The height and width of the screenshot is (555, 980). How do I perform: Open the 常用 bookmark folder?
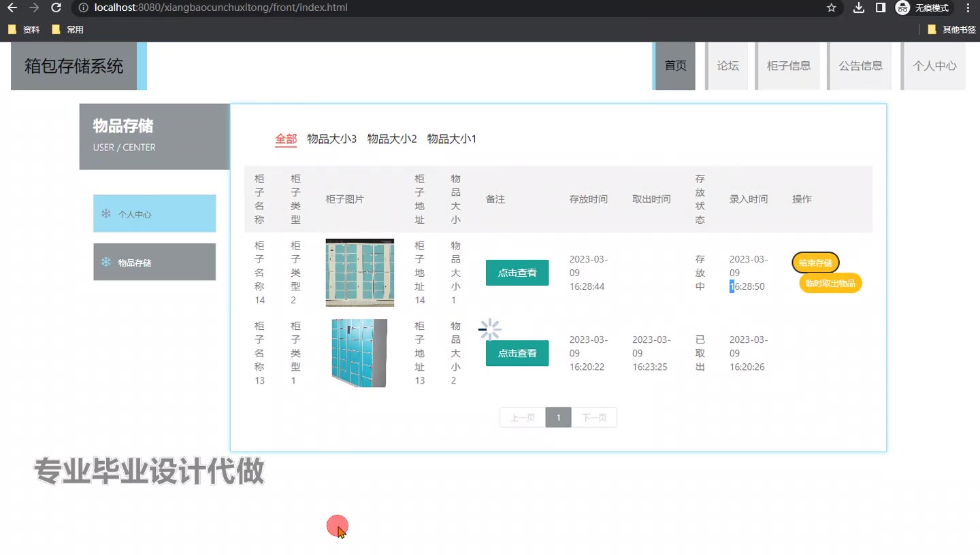pos(68,30)
